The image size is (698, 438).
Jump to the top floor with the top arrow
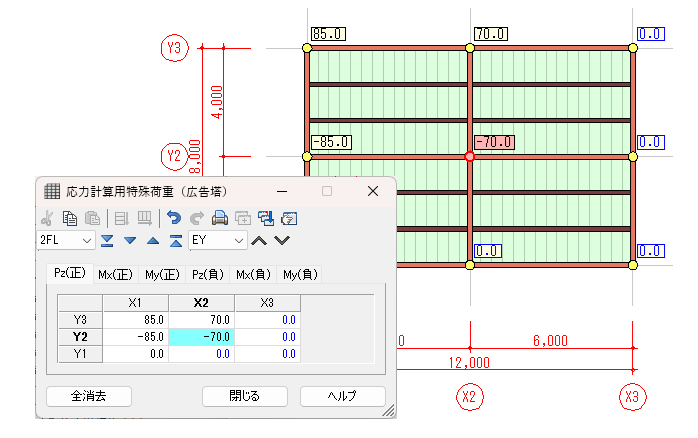(176, 241)
